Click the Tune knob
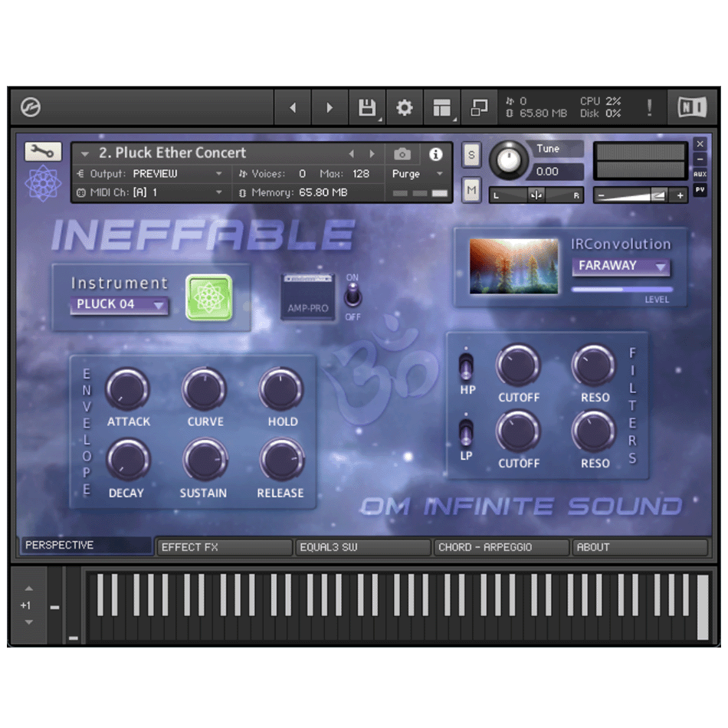This screenshot has width=728, height=728. click(x=509, y=161)
